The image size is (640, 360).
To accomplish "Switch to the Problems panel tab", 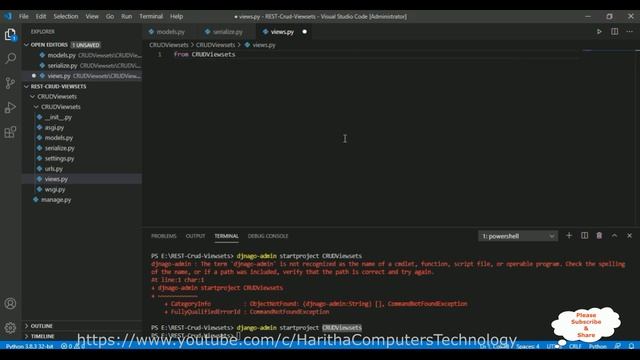I will pos(164,236).
